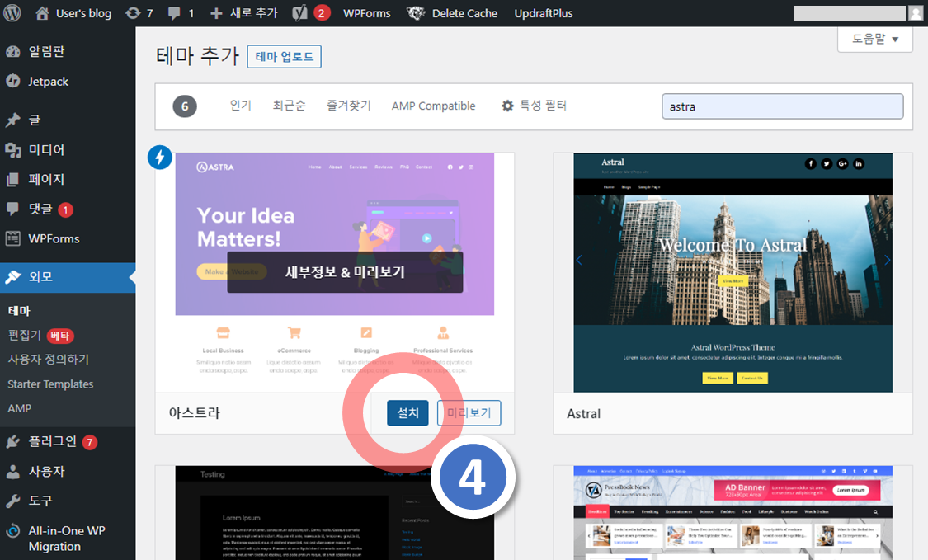This screenshot has width=928, height=560.
Task: Open All-in-One WP Migration menu
Action: [x=68, y=538]
